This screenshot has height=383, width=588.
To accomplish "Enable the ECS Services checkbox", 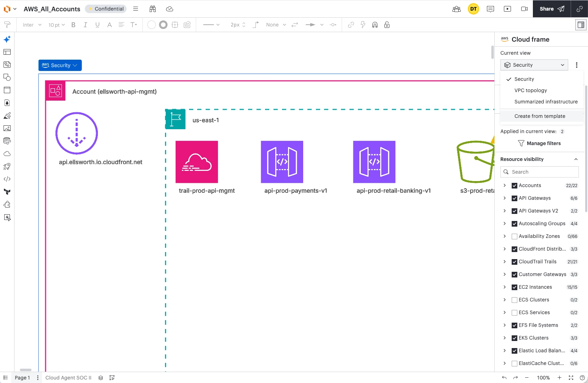I will [514, 313].
